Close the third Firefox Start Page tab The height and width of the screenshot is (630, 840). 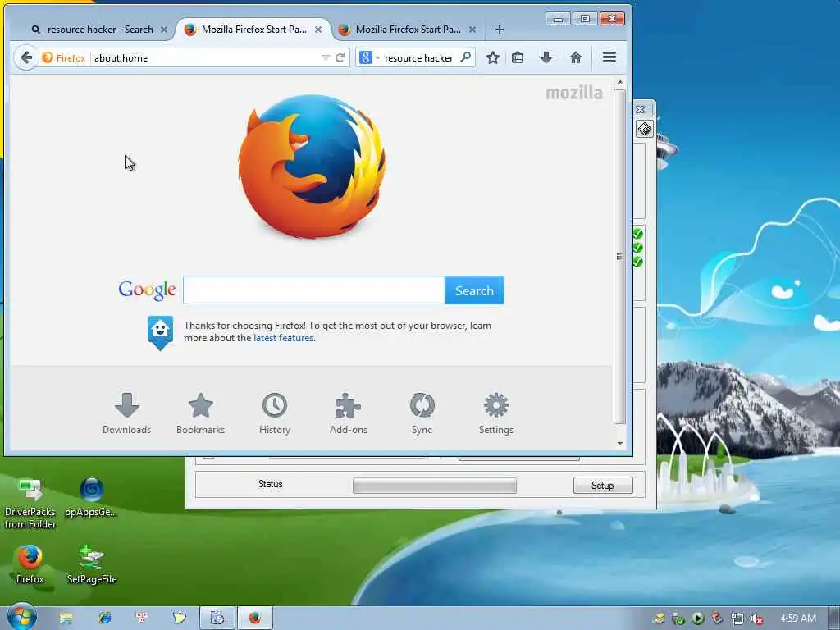tap(472, 30)
